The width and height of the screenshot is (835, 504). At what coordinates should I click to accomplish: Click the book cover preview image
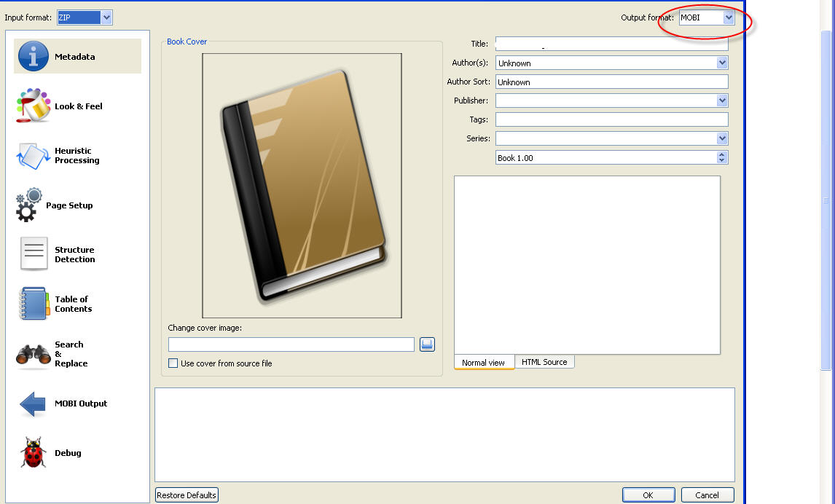[302, 186]
